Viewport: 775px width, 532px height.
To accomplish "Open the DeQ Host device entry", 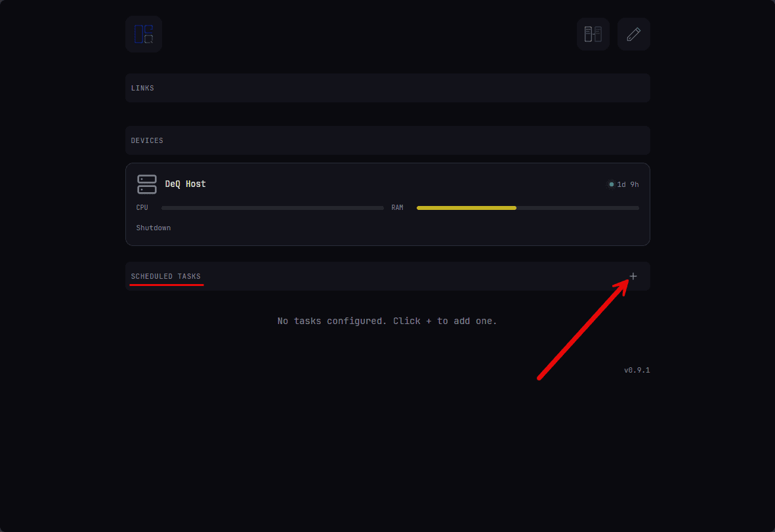I will point(186,184).
